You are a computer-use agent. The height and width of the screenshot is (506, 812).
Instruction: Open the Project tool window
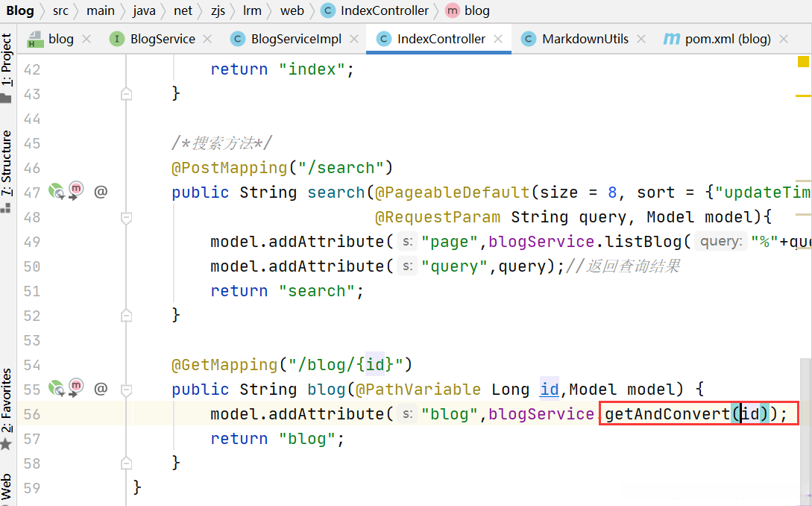(6, 66)
